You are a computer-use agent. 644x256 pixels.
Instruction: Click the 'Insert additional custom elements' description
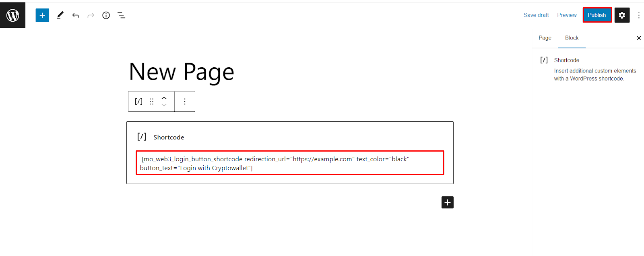(595, 75)
